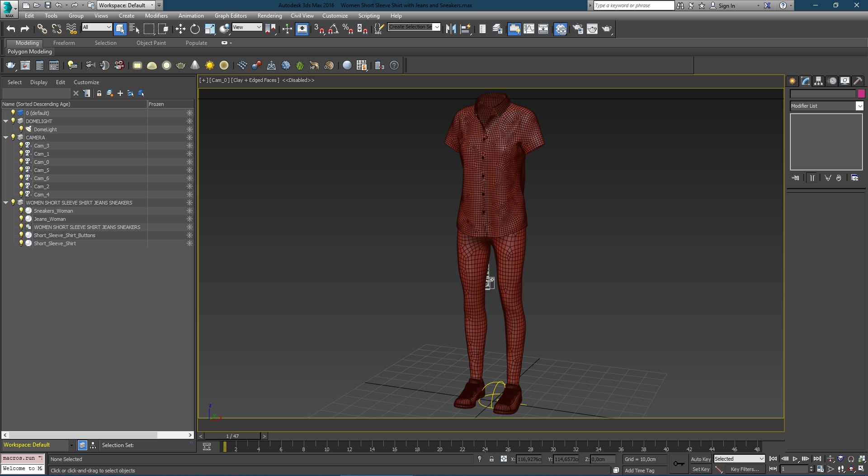Click the Align tool icon
The width and height of the screenshot is (868, 476).
[465, 29]
